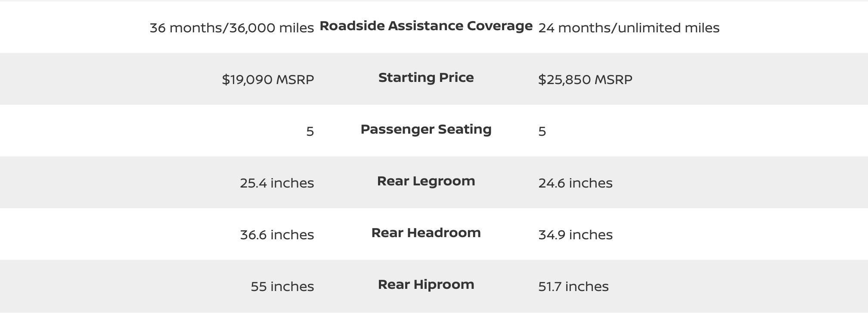Select the 36 months/36,000 miles value
The width and height of the screenshot is (868, 313).
click(x=232, y=28)
